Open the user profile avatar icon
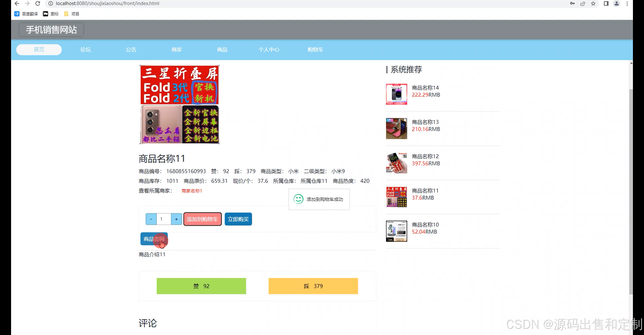The image size is (644, 335). [617, 4]
